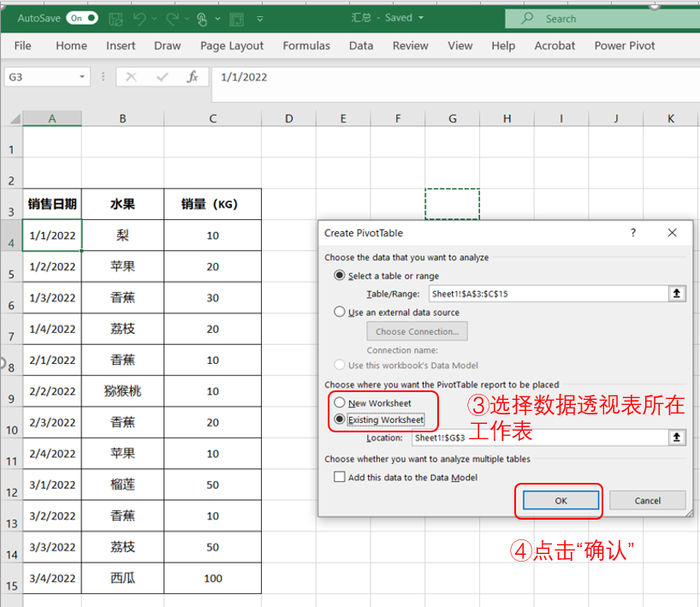Click the collapse dialog icon beside Table/Range

point(677,294)
